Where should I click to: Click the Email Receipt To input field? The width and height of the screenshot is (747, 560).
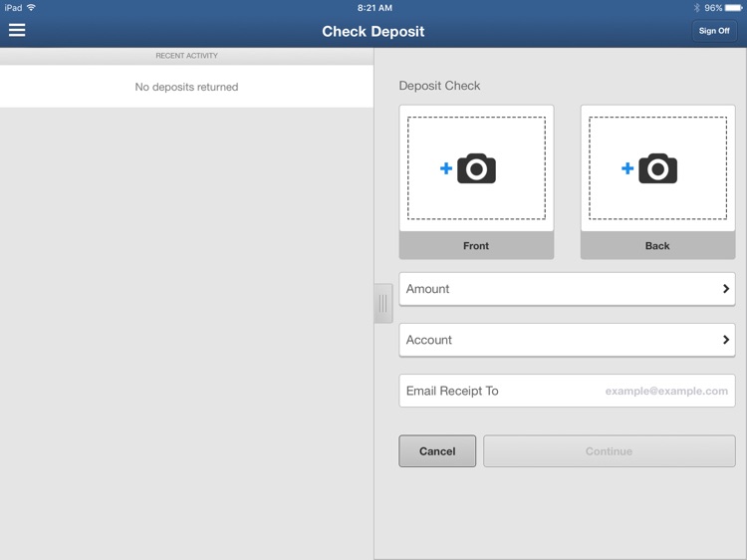click(x=567, y=391)
